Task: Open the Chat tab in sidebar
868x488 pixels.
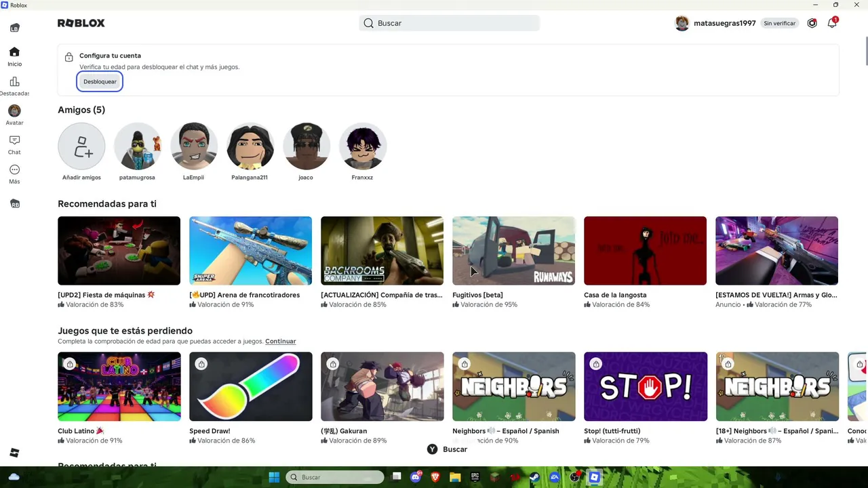Action: [x=14, y=144]
